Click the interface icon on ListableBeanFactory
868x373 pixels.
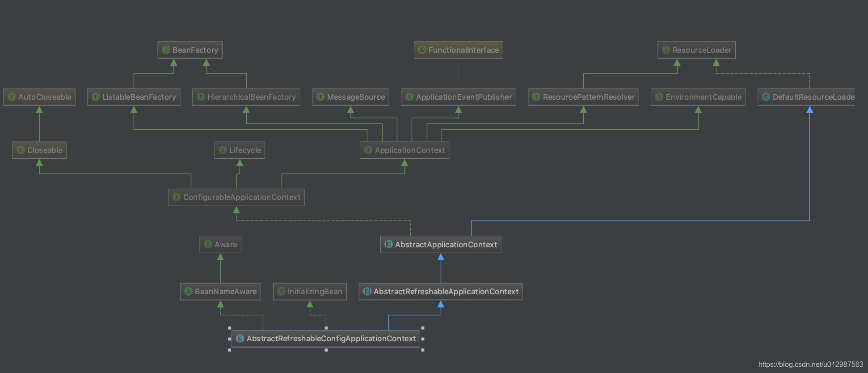[x=96, y=97]
